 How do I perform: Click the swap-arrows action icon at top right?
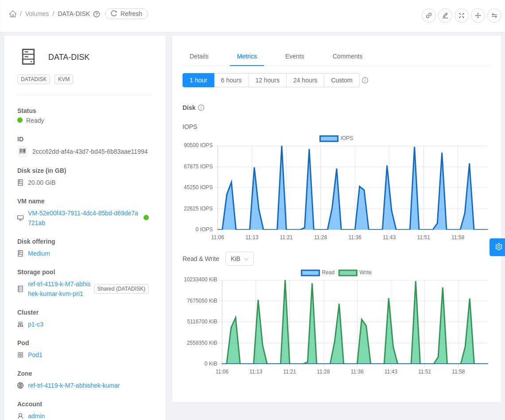(x=494, y=16)
